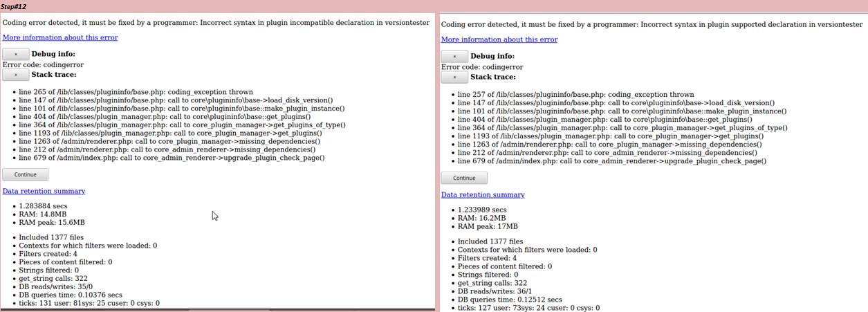This screenshot has height=312, width=868.
Task: Click 'DB queries time: 0.12512 secs' entry
Action: point(510,300)
